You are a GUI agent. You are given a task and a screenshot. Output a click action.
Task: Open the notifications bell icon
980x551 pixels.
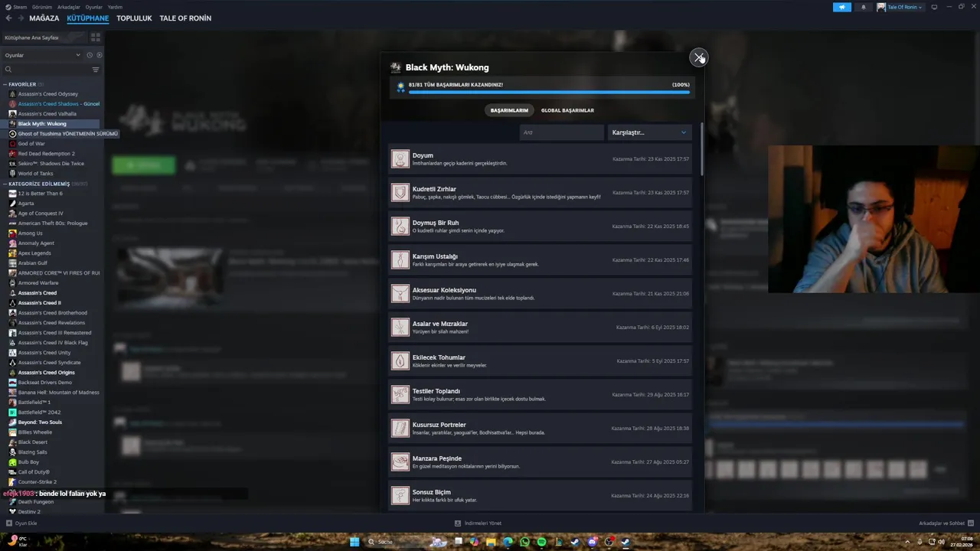pos(864,7)
